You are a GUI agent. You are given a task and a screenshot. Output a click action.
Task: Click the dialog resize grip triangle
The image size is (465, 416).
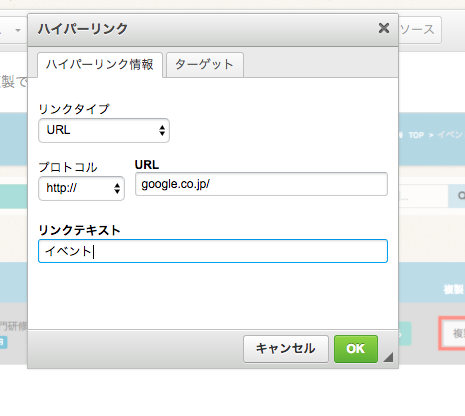389,358
